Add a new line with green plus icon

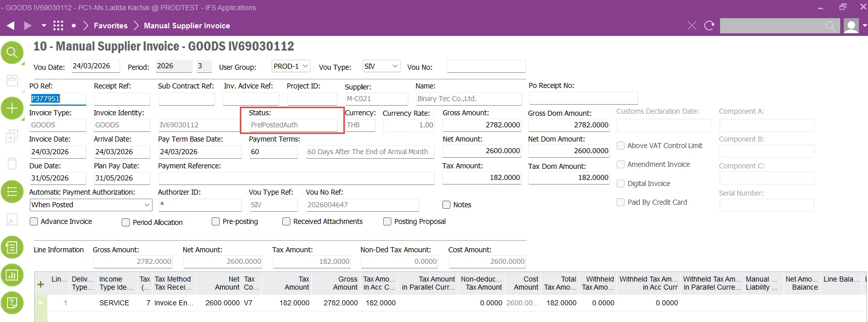click(41, 285)
